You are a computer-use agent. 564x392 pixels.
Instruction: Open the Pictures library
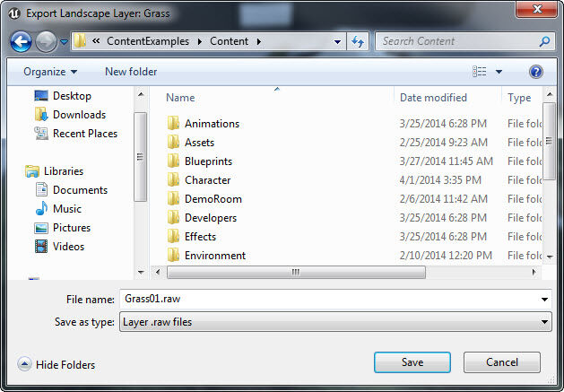(x=72, y=228)
